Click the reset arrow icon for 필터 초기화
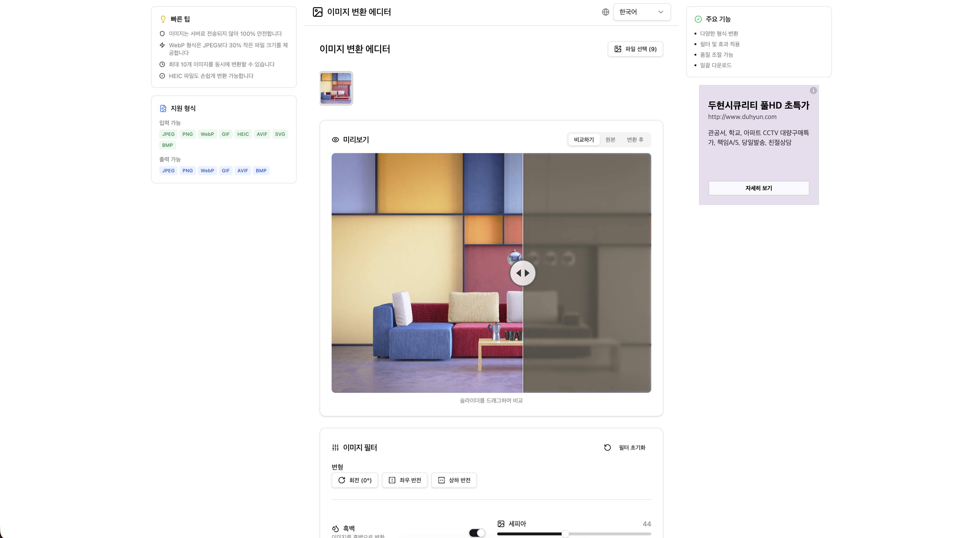 point(607,448)
